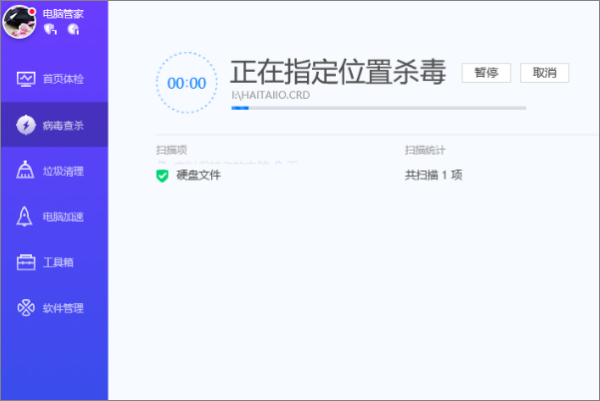Click the shield badge icon under 电脑管家

(x=50, y=29)
